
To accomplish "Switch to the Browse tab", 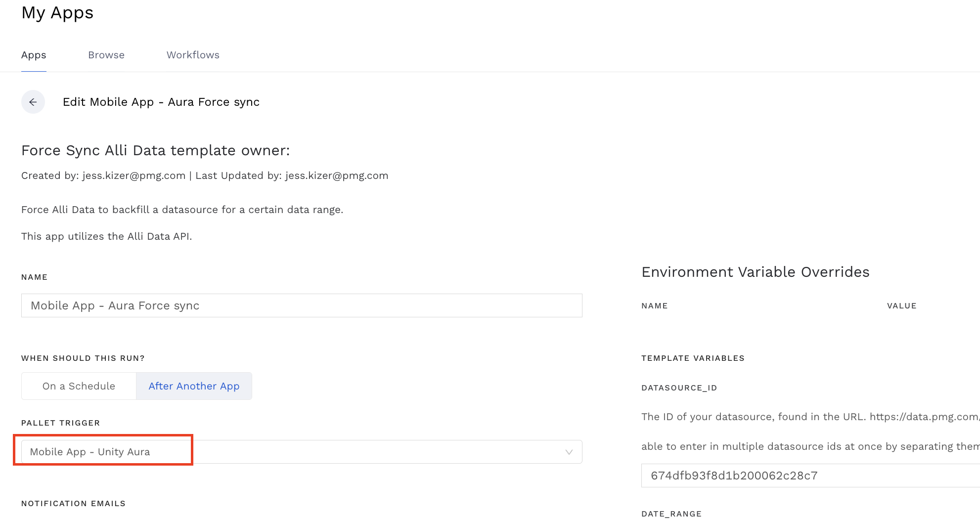I will pos(106,55).
